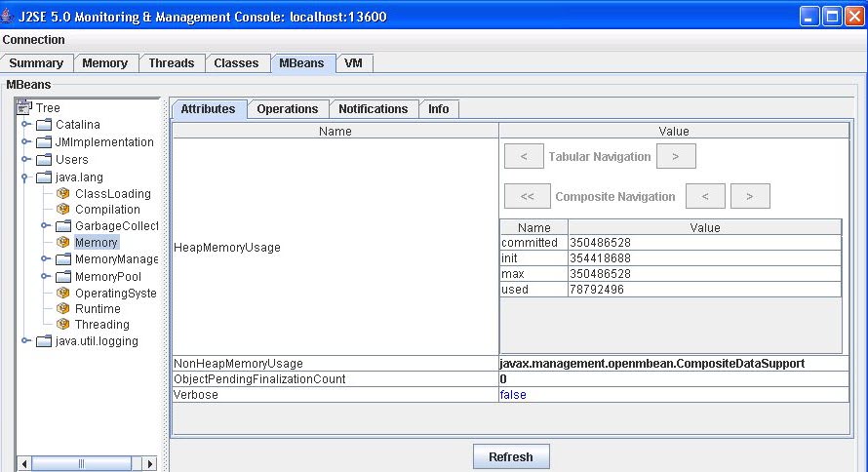Click the Threading MBean icon
Image resolution: width=868 pixels, height=472 pixels.
pyautogui.click(x=63, y=324)
